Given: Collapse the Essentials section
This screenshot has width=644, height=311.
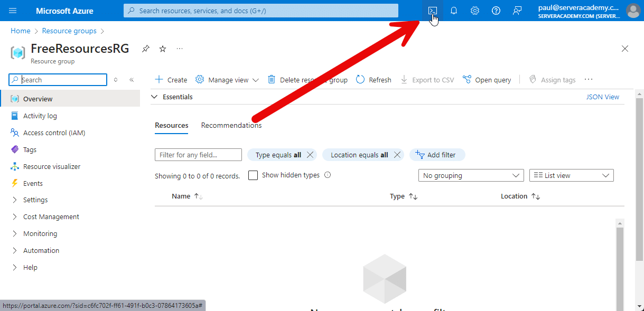Looking at the screenshot, I should 154,97.
